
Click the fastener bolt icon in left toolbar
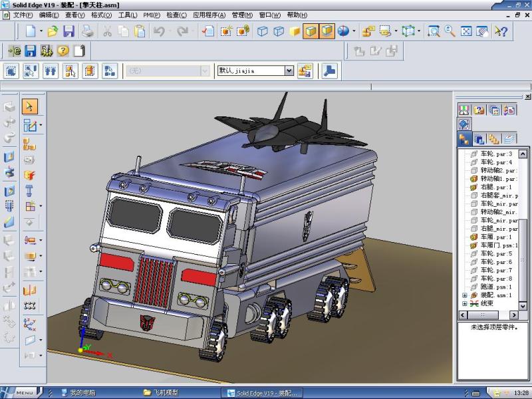pos(29,190)
